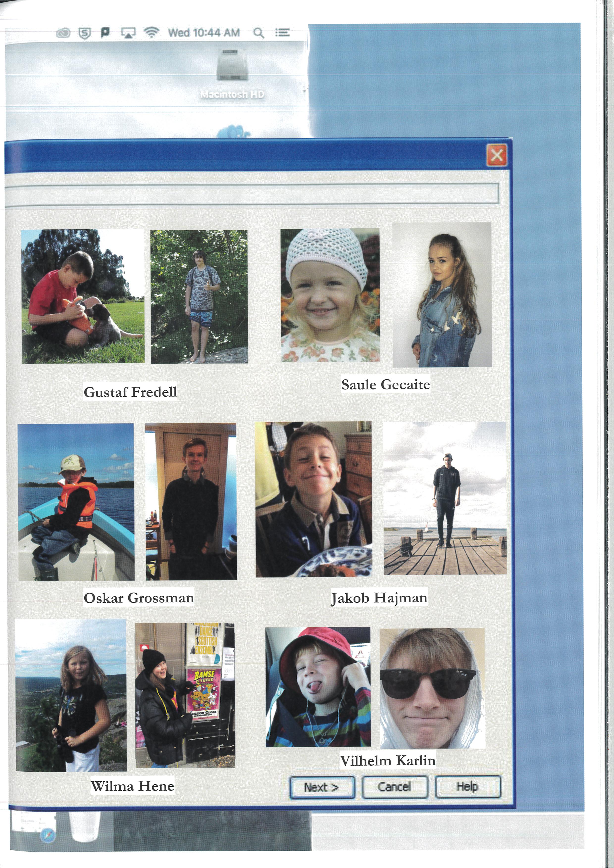Open Spotlight search magnifier icon
This screenshot has height=868, width=614.
coord(258,33)
